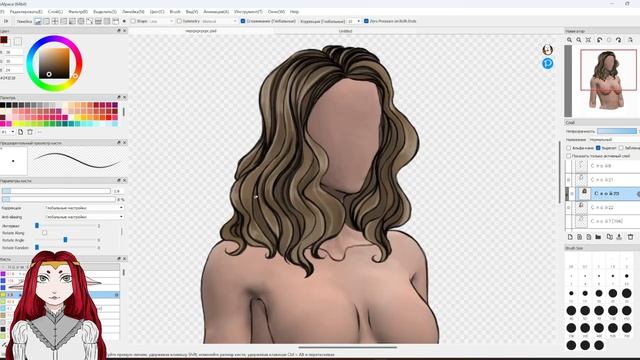The image size is (640, 360).
Task: Click inside the color wheel's square picker
Action: coord(54,63)
